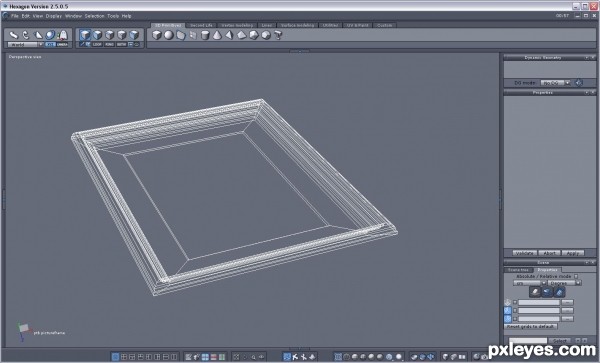Image resolution: width=600 pixels, height=363 pixels.
Task: Open the Display menu
Action: [x=54, y=16]
